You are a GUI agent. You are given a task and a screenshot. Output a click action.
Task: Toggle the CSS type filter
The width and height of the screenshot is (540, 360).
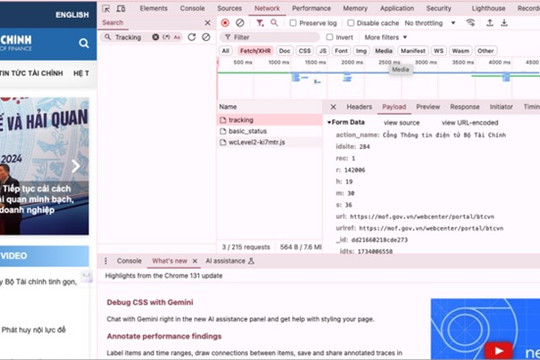click(304, 51)
